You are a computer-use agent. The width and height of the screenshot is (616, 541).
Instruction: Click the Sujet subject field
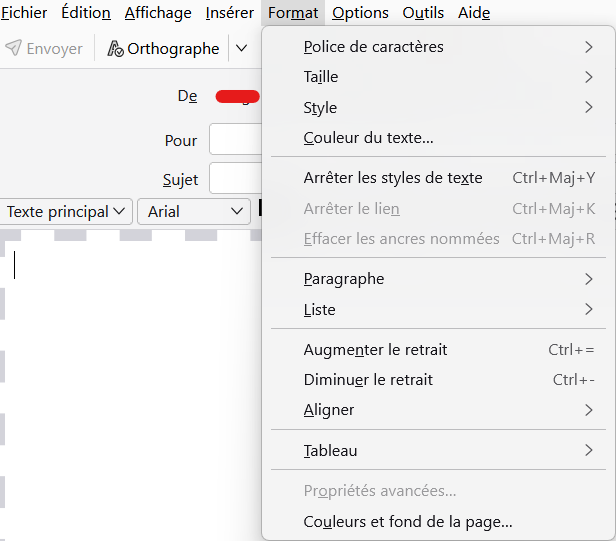(236, 178)
